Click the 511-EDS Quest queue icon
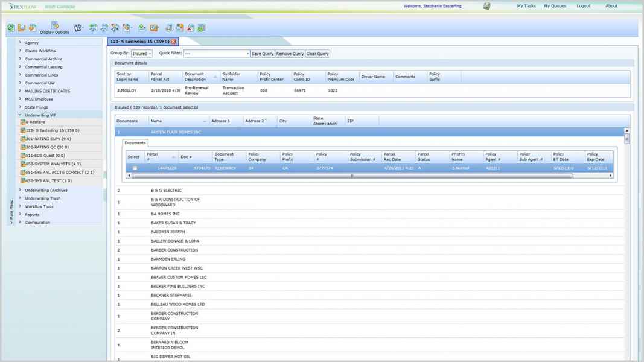The image size is (644, 362). tap(23, 156)
